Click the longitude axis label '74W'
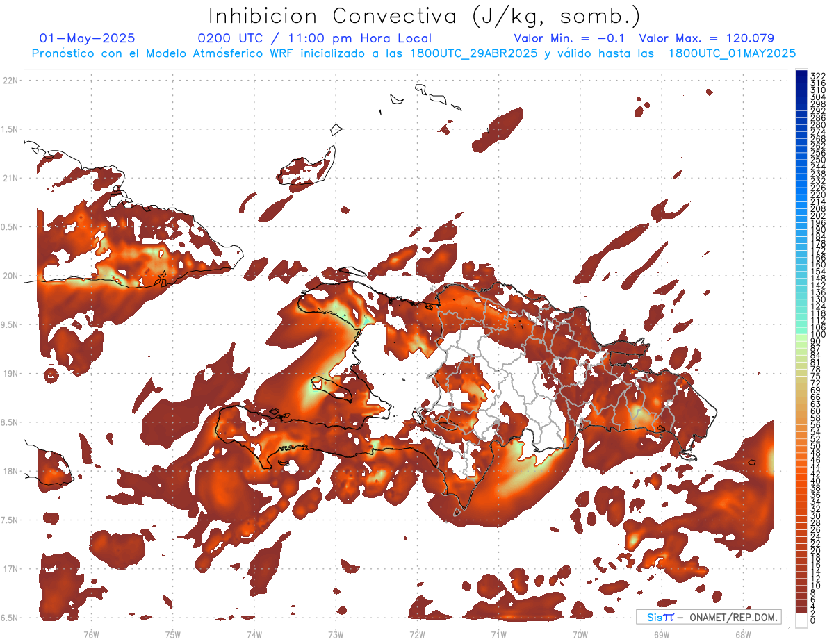Image resolution: width=834 pixels, height=644 pixels. 254,634
